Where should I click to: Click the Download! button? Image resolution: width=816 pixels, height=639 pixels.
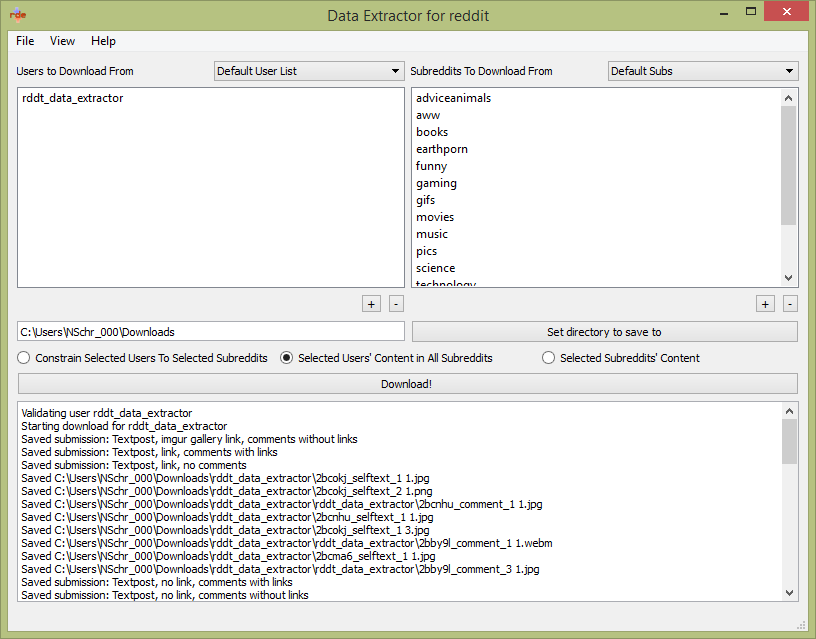[407, 384]
